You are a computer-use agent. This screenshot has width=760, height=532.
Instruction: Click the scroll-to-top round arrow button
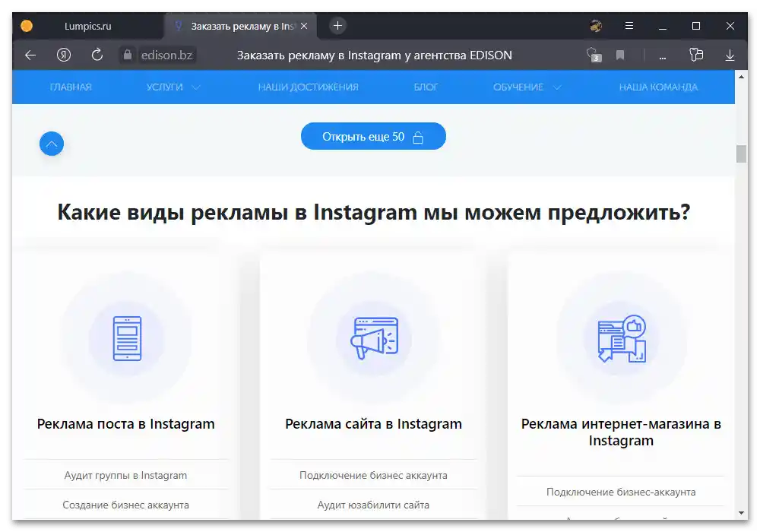click(x=52, y=144)
